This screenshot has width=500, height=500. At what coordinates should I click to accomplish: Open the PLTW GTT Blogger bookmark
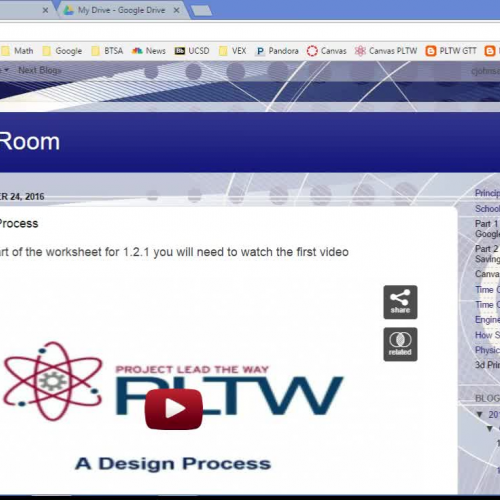pos(451,51)
